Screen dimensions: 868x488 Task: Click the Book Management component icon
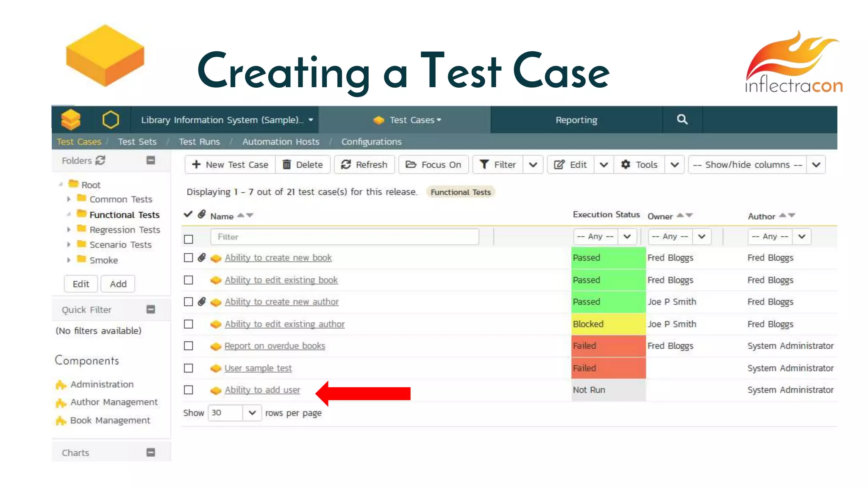point(61,421)
